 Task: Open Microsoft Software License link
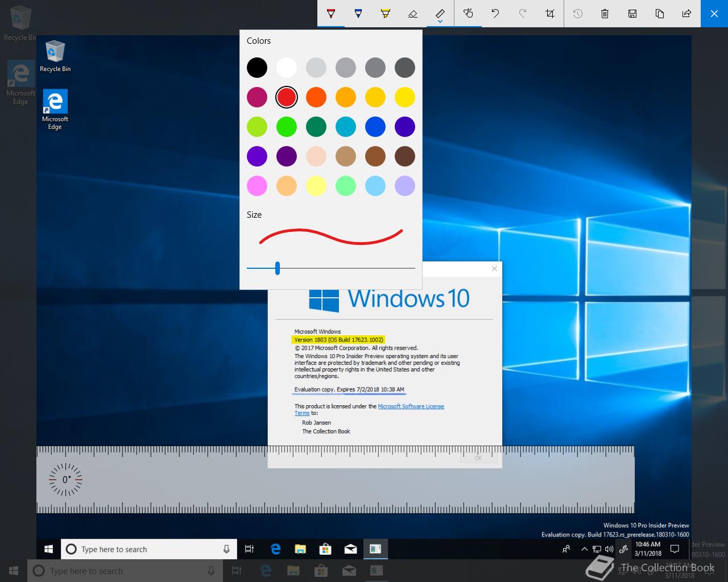[411, 406]
